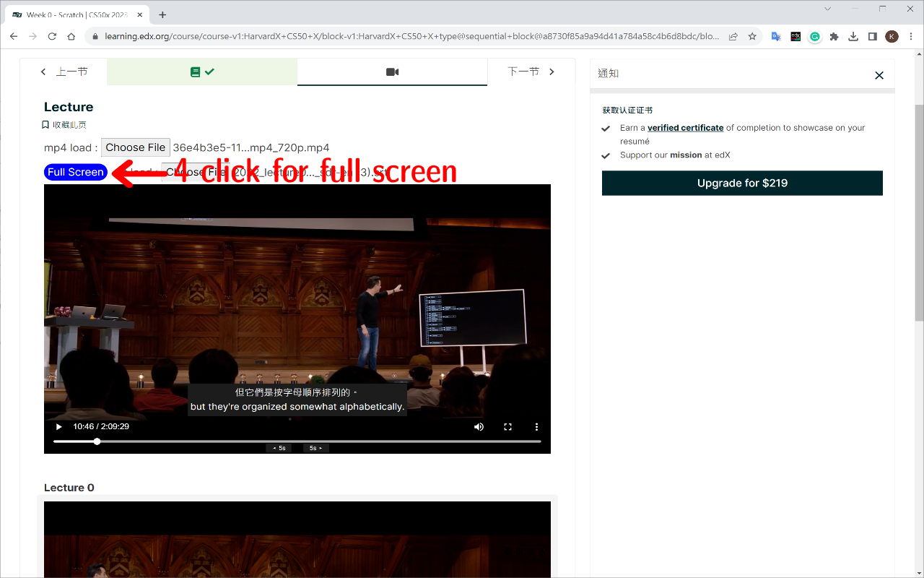Image resolution: width=924 pixels, height=578 pixels.
Task: Open the tab search dropdown arrow
Action: 828,9
